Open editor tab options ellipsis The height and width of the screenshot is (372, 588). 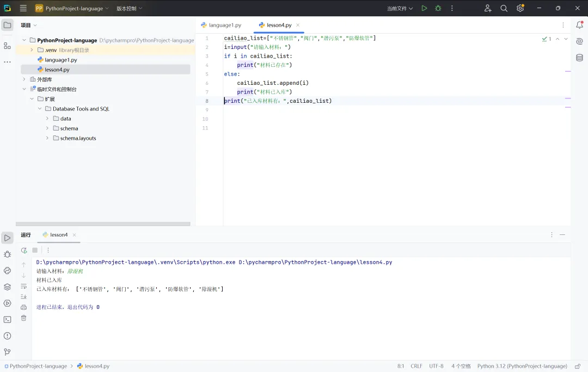coord(563,25)
